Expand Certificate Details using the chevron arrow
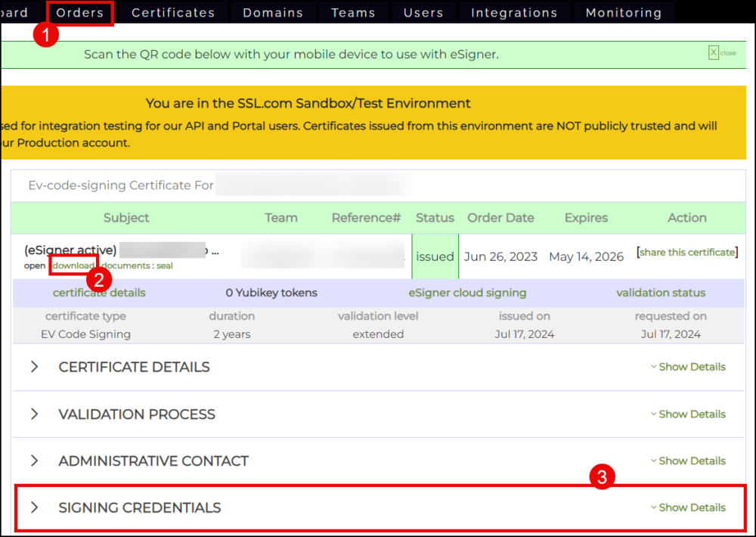Viewport: 756px width, 537px height. tap(34, 367)
